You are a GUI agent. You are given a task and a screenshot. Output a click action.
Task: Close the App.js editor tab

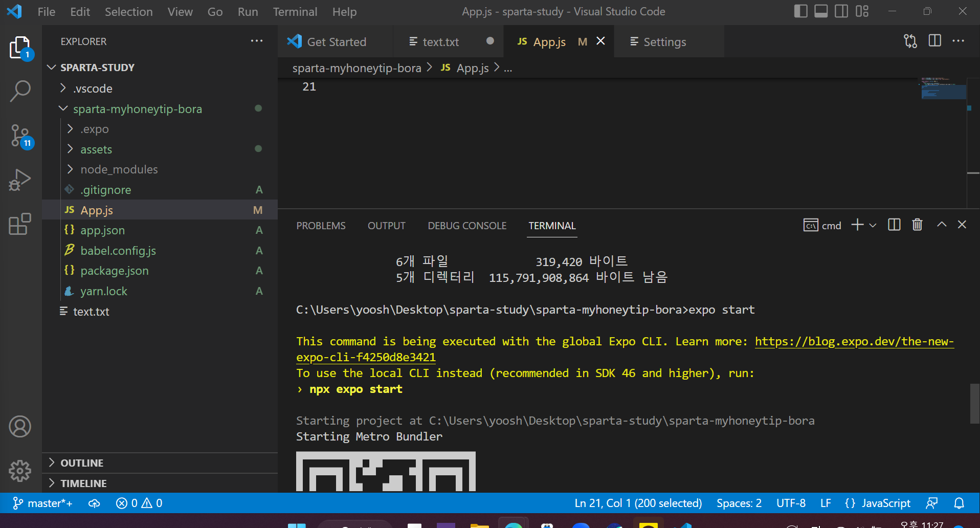[x=601, y=41]
